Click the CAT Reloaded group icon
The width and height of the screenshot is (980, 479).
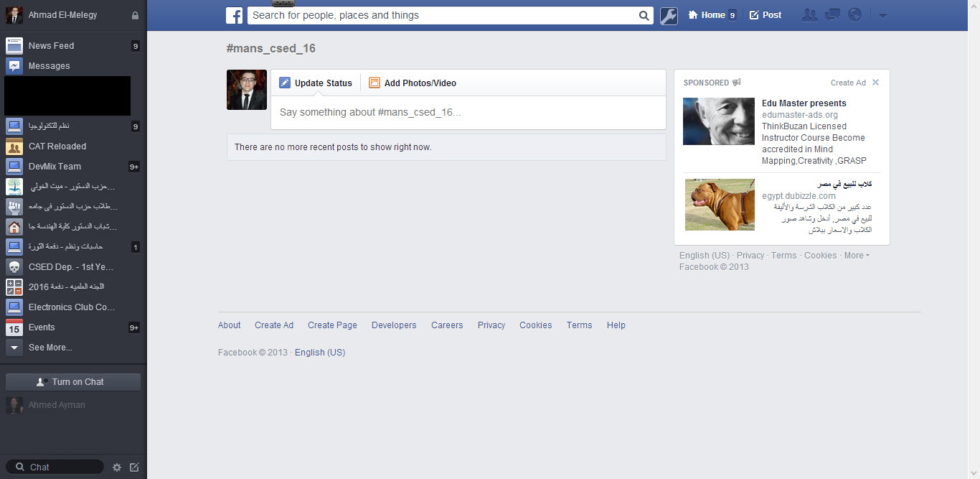tap(14, 147)
